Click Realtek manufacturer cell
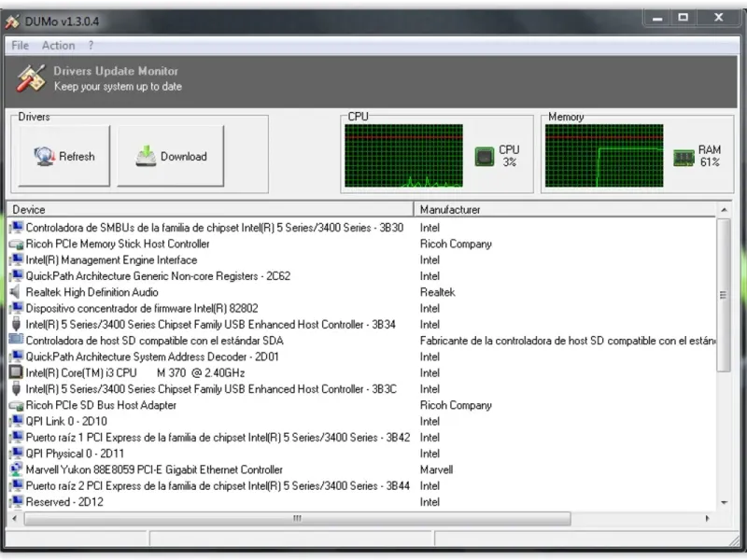The width and height of the screenshot is (747, 560). tap(437, 292)
